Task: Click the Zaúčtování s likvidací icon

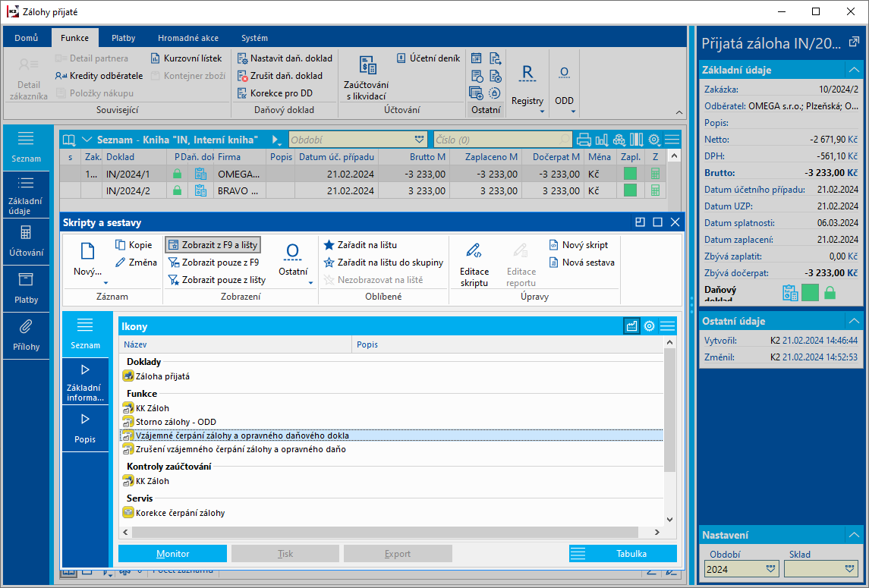Action: pos(367,66)
